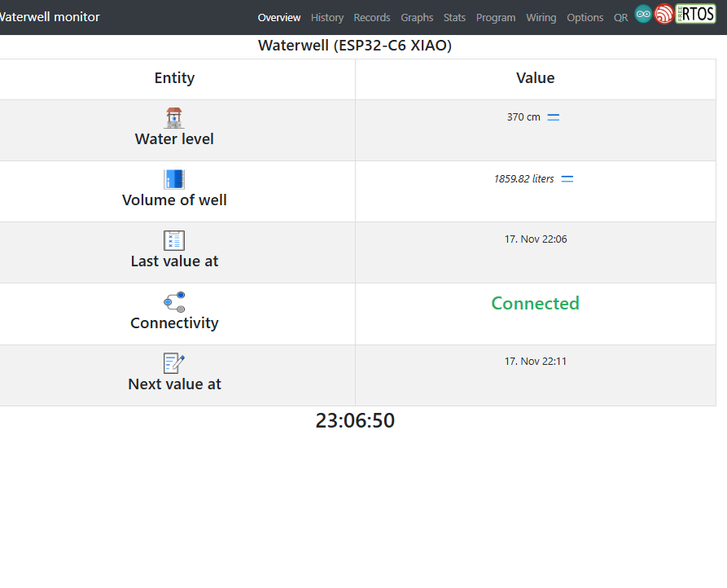Click the FreeRTOS logo
The image size is (727, 588).
click(695, 14)
